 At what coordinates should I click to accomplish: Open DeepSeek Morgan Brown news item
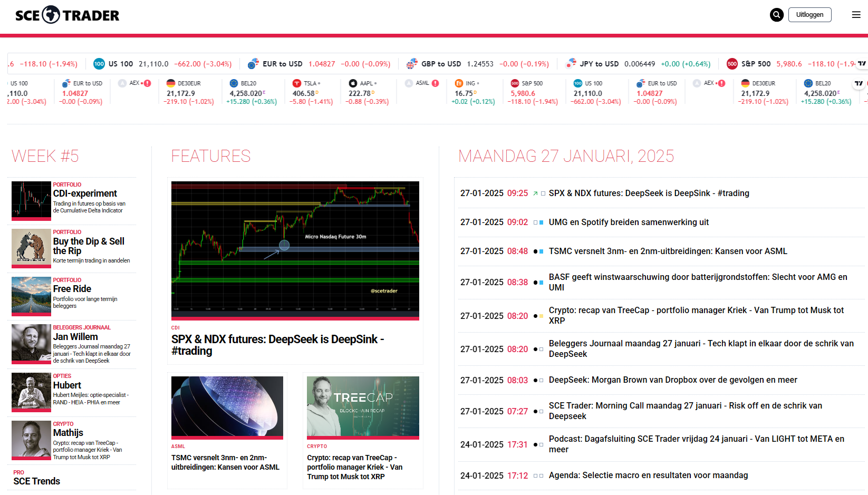pyautogui.click(x=673, y=380)
